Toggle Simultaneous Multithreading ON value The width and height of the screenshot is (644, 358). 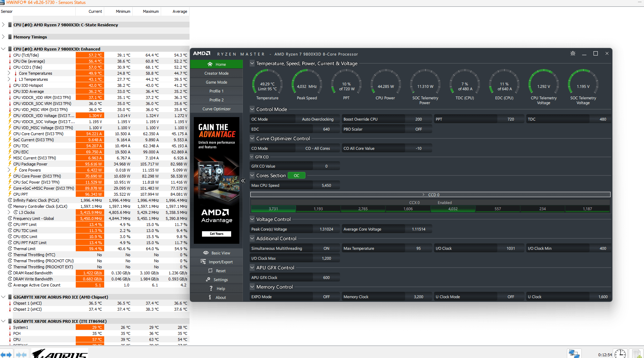[x=326, y=248]
